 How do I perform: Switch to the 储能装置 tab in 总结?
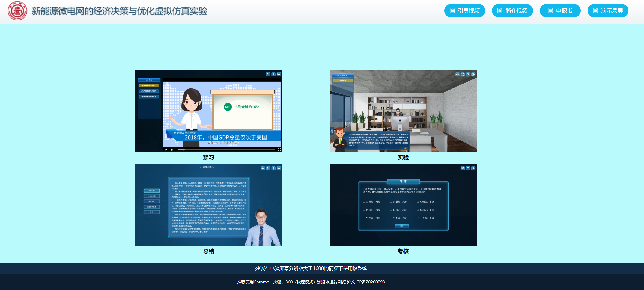[151, 201]
